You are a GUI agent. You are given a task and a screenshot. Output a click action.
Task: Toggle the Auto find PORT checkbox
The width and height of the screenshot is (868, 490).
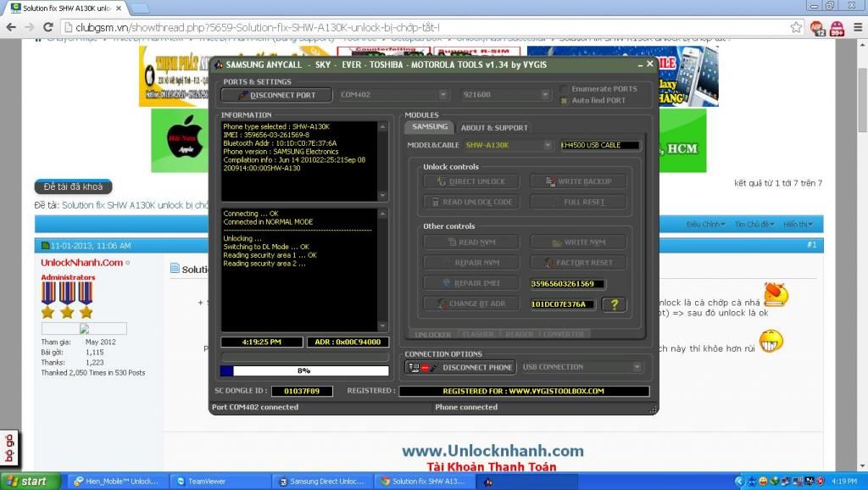tap(564, 101)
